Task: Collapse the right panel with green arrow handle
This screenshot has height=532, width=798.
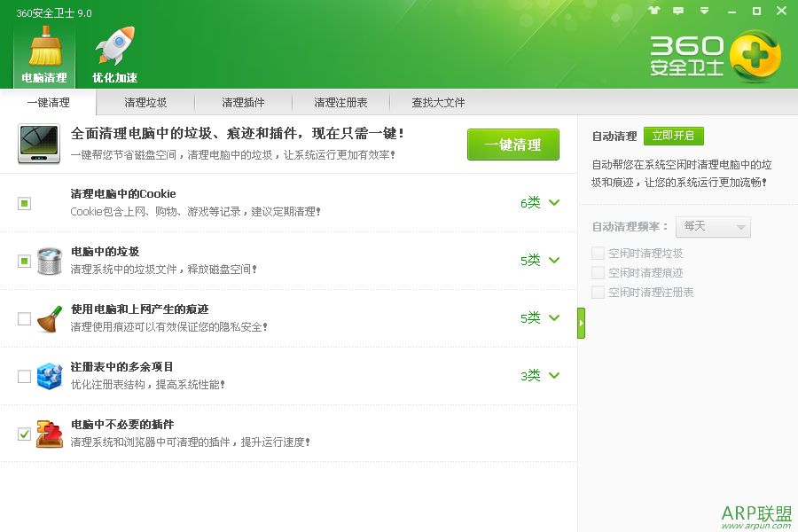Action: [x=581, y=323]
